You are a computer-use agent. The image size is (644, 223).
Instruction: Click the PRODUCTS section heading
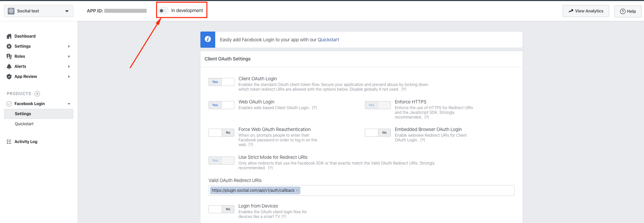(x=19, y=94)
